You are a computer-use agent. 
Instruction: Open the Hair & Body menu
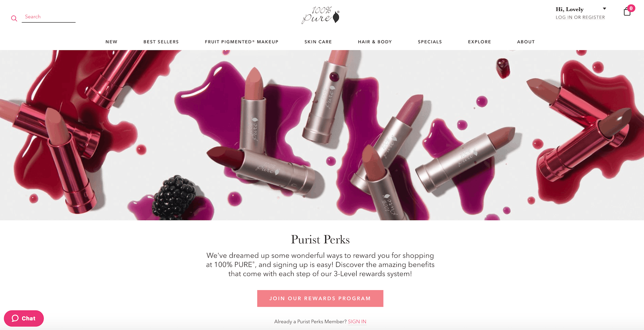[375, 42]
